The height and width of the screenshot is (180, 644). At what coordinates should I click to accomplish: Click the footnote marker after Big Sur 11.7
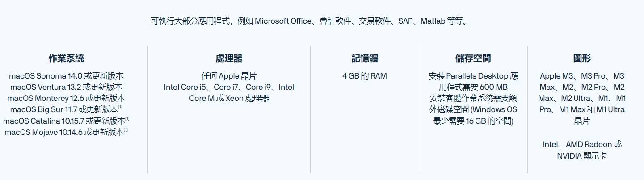click(x=121, y=107)
